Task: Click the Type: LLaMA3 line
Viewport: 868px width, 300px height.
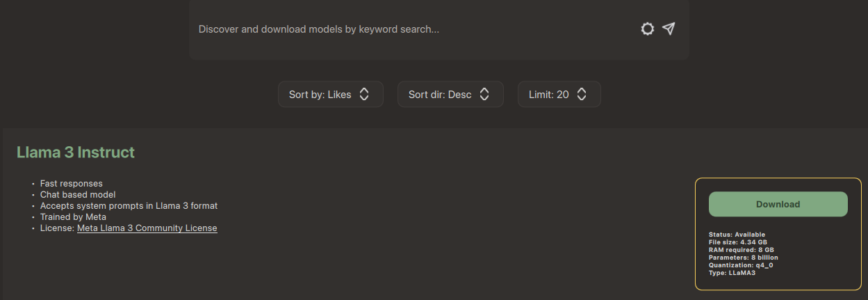Action: 731,273
